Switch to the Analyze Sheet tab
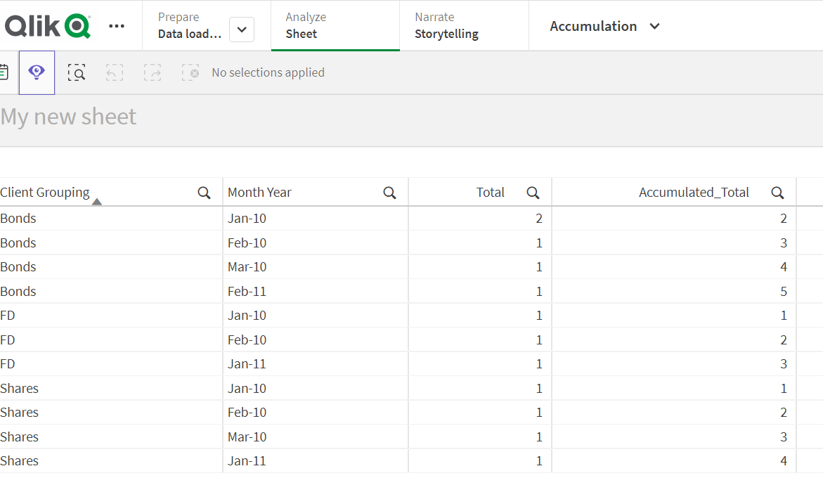The image size is (823, 504). coord(335,26)
